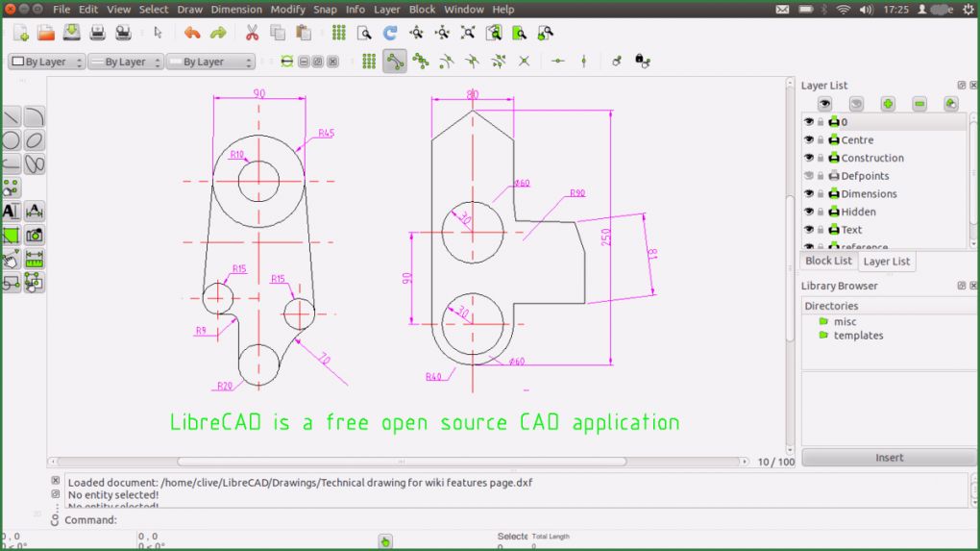Open Print Preview from the toolbar

pyautogui.click(x=123, y=33)
